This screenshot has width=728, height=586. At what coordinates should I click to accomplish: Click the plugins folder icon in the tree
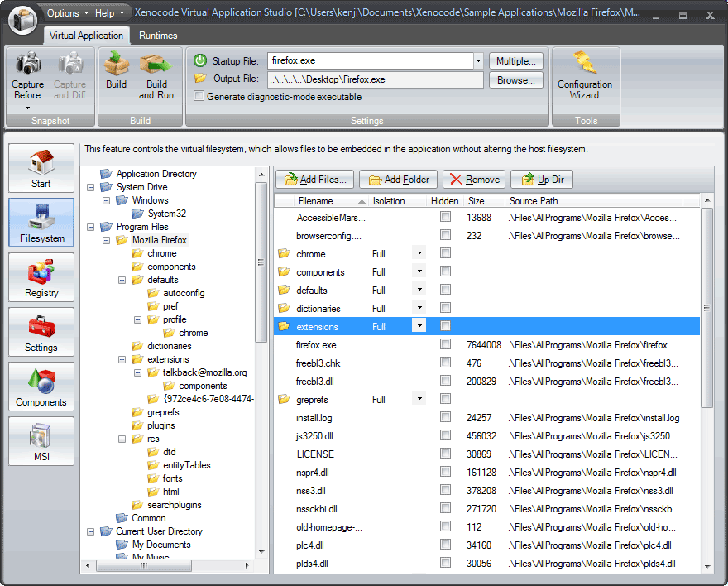(137, 425)
